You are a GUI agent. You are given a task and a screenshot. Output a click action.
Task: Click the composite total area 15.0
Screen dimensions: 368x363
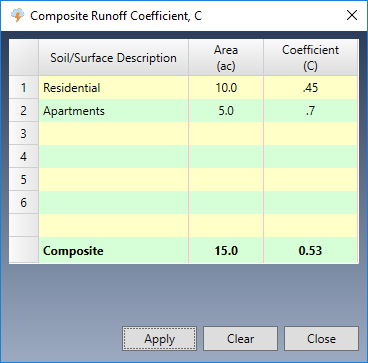[x=226, y=251]
